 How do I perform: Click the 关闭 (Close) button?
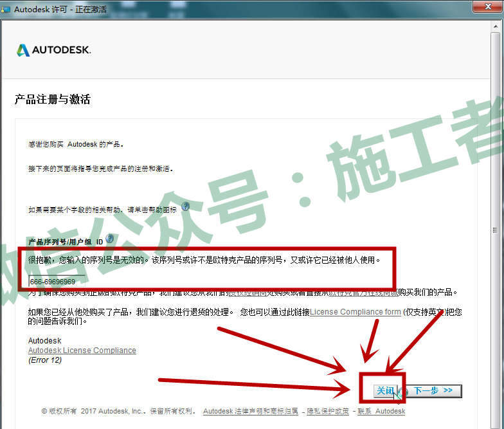click(386, 391)
